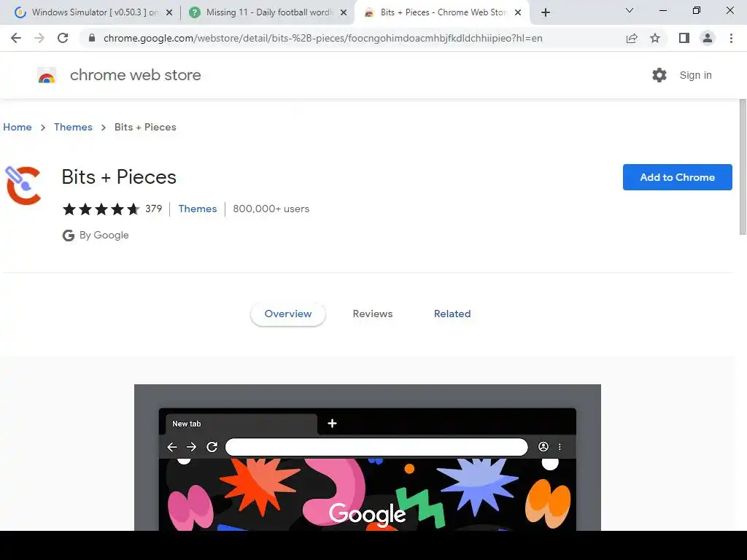Click Add to Chrome button
Screen dimensions: 747x560
coord(678,177)
